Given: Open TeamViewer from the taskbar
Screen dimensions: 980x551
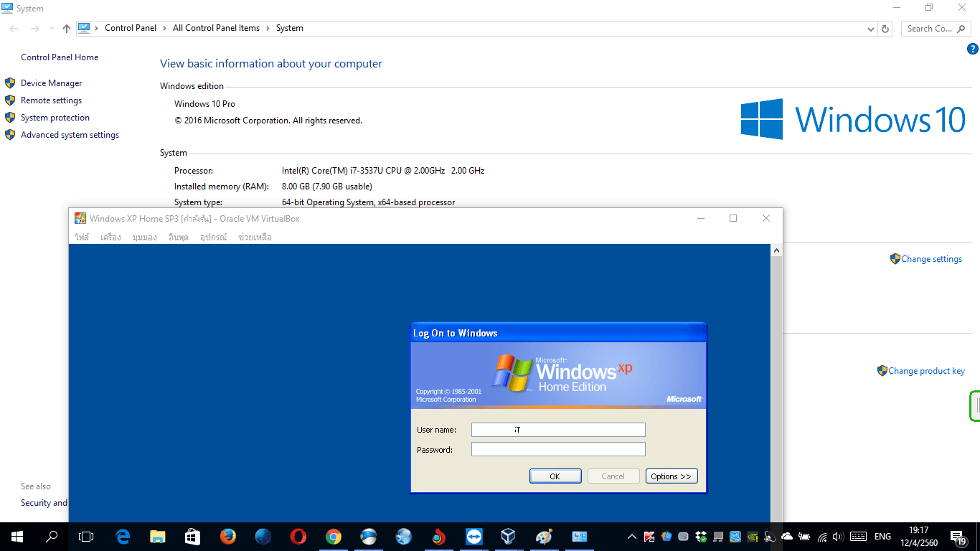Looking at the screenshot, I should pyautogui.click(x=474, y=536).
